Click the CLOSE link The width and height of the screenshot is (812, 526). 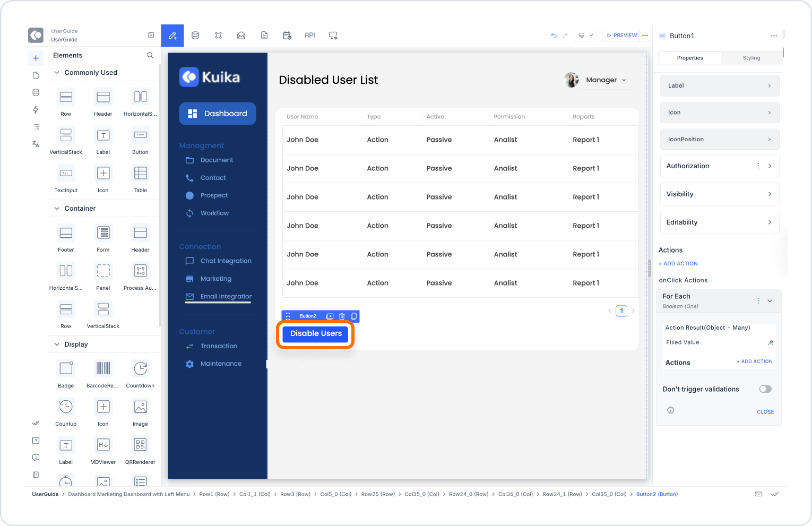coord(765,412)
